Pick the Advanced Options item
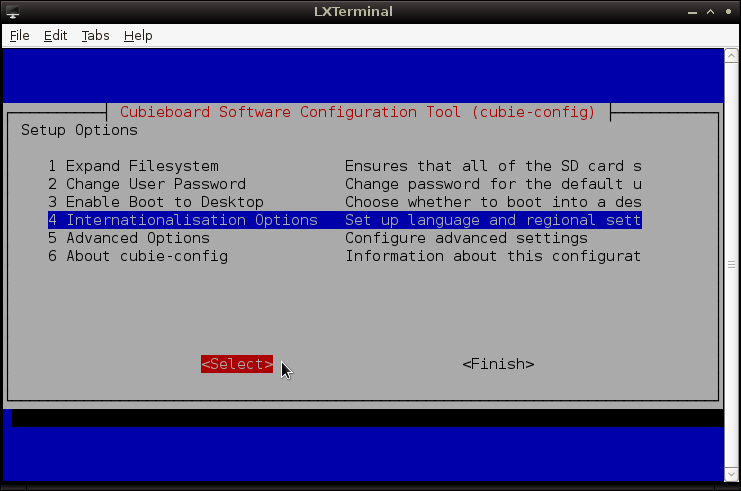Viewport: 741px width, 491px height. [129, 238]
